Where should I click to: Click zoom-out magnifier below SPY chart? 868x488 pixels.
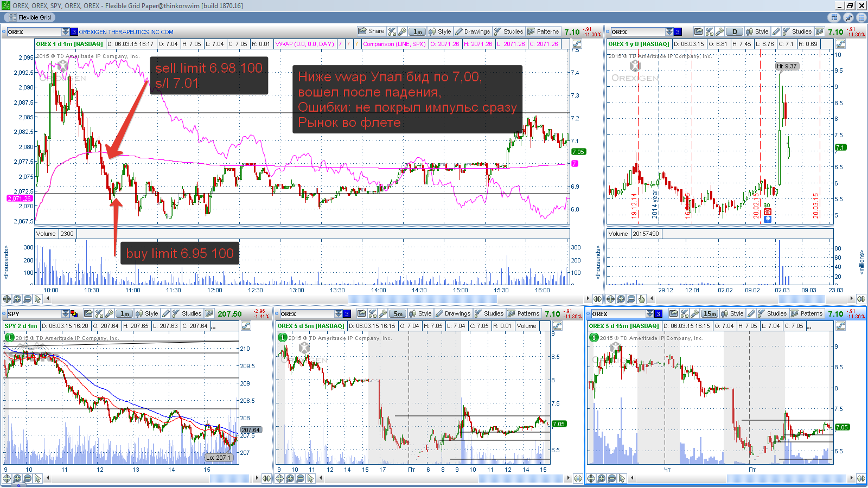pyautogui.click(x=27, y=478)
